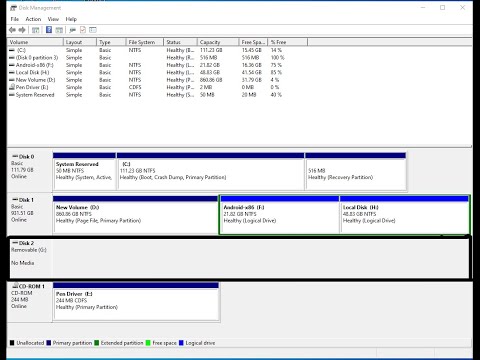Click the CD-ROM 1 disc icon

[x=15, y=286]
